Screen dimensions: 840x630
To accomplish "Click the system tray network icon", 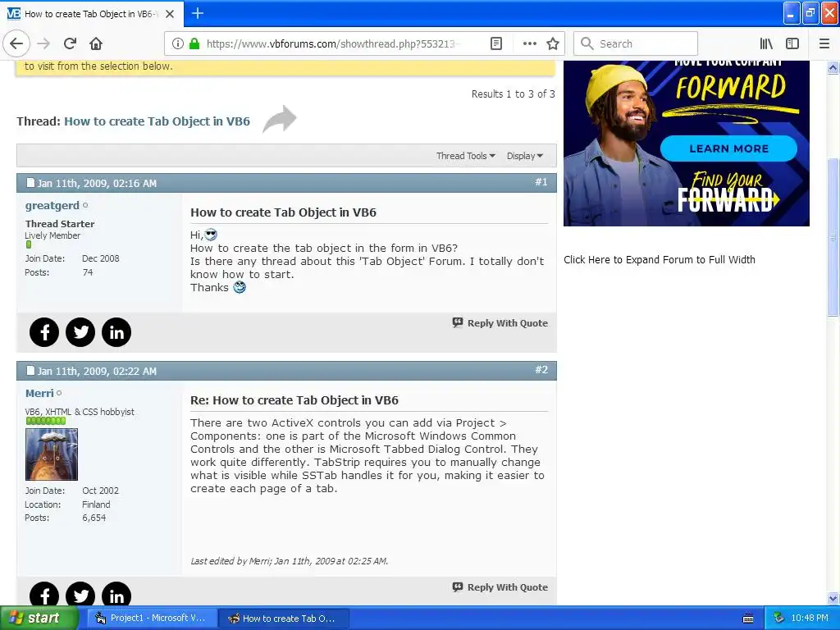I will point(779,619).
